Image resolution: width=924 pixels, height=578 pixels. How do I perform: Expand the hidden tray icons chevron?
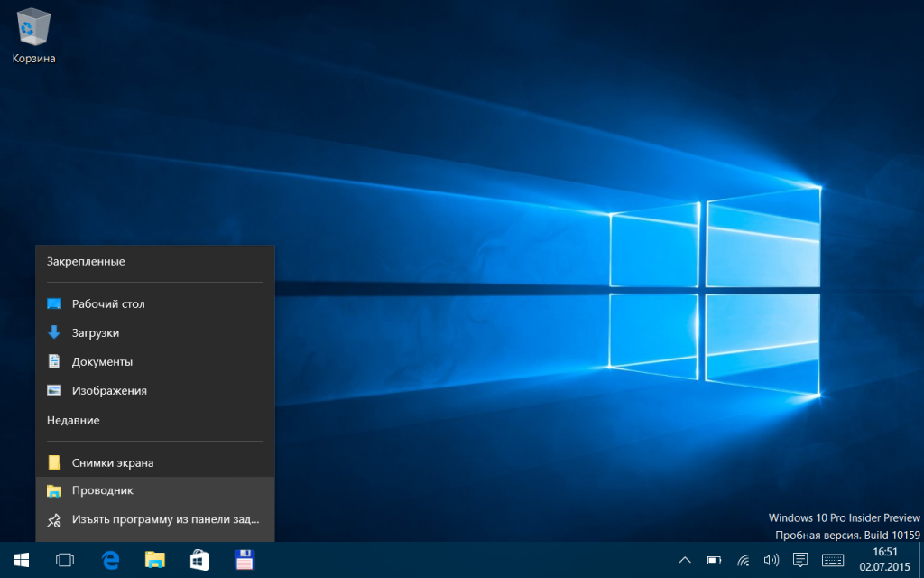pos(685,560)
